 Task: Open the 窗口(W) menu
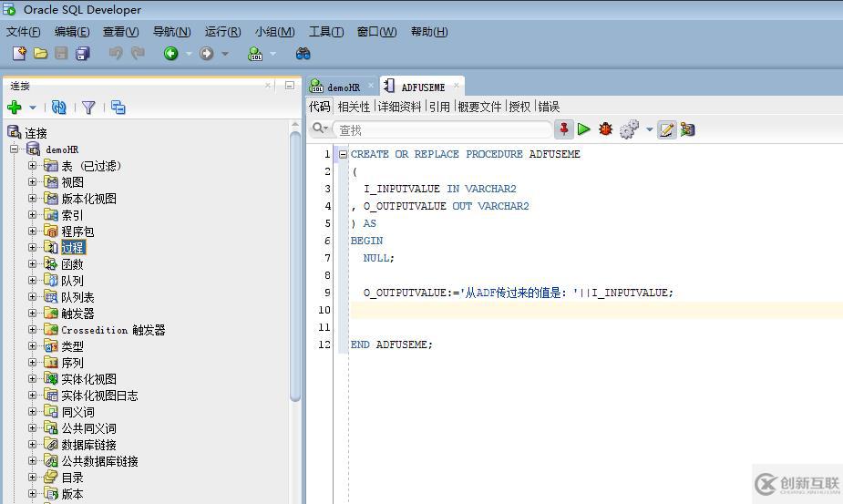click(377, 32)
